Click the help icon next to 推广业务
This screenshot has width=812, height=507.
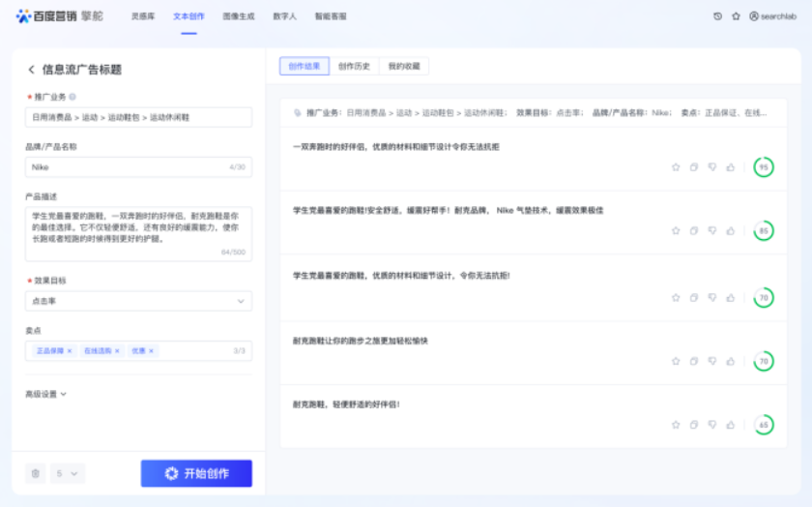tap(72, 97)
